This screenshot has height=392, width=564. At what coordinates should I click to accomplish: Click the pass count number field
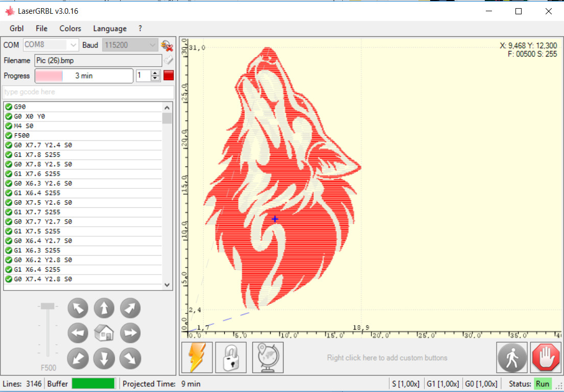coord(144,76)
